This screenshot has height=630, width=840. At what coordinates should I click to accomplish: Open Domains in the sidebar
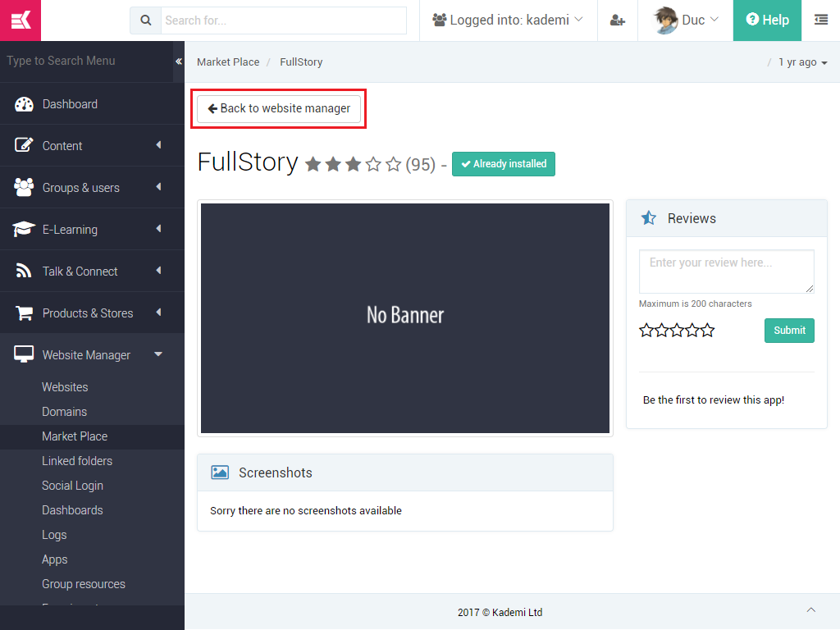(x=64, y=412)
